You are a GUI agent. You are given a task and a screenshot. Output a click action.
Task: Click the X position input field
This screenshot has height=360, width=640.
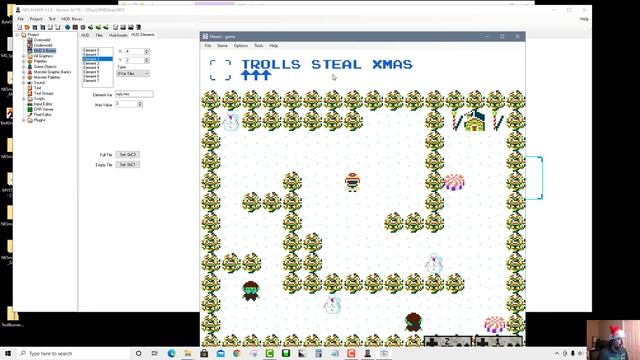click(x=134, y=51)
